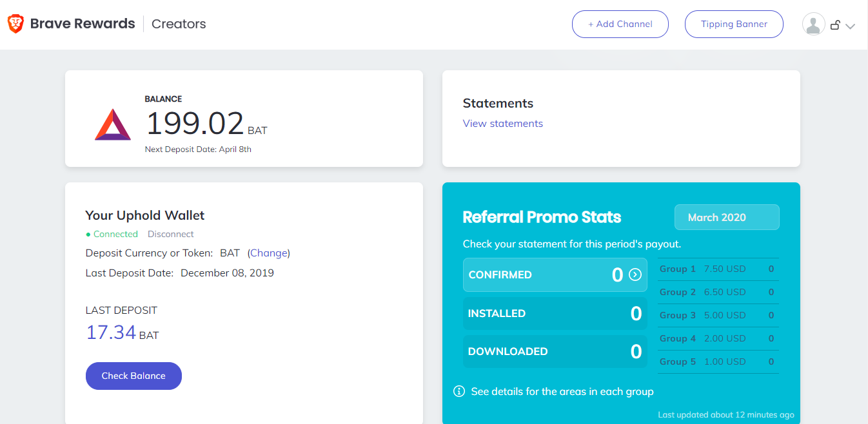Click the Group 3 5.00 USD row

click(718, 315)
